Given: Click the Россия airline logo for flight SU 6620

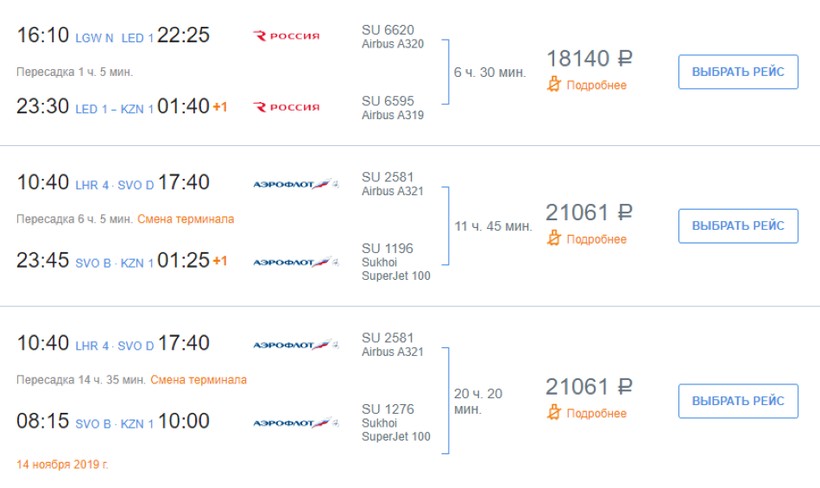Looking at the screenshot, I should pyautogui.click(x=287, y=36).
